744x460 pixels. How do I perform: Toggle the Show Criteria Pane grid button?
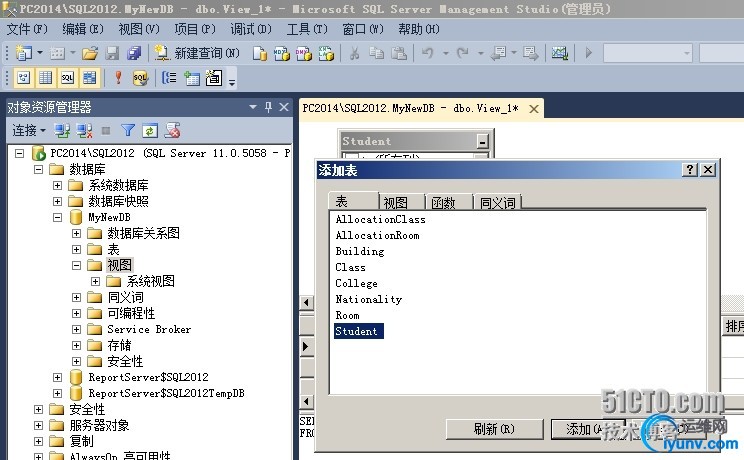46,77
